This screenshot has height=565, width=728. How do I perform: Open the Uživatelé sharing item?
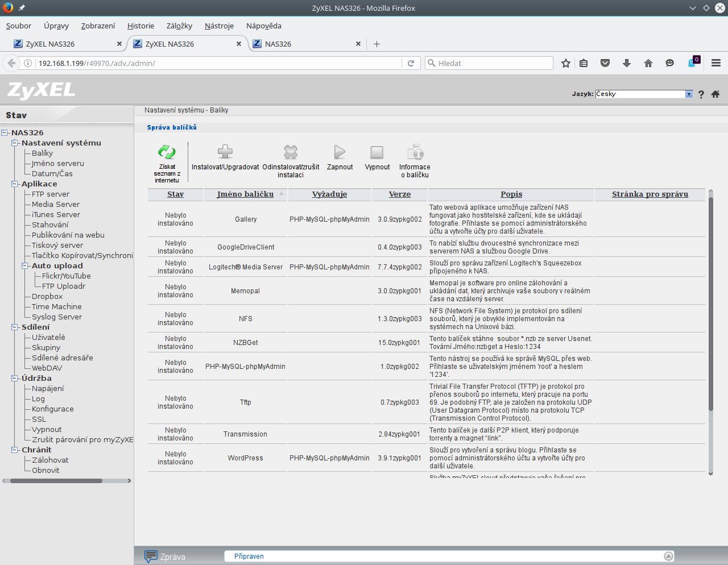(48, 337)
